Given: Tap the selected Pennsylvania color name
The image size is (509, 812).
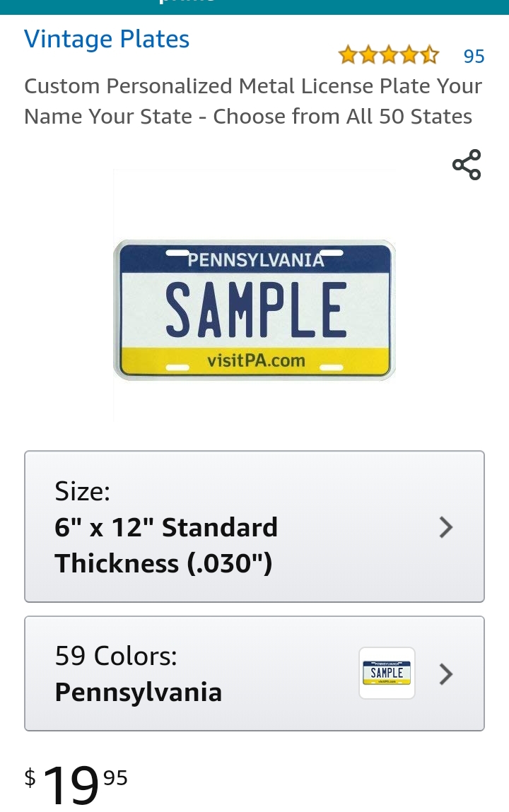Looking at the screenshot, I should (139, 692).
